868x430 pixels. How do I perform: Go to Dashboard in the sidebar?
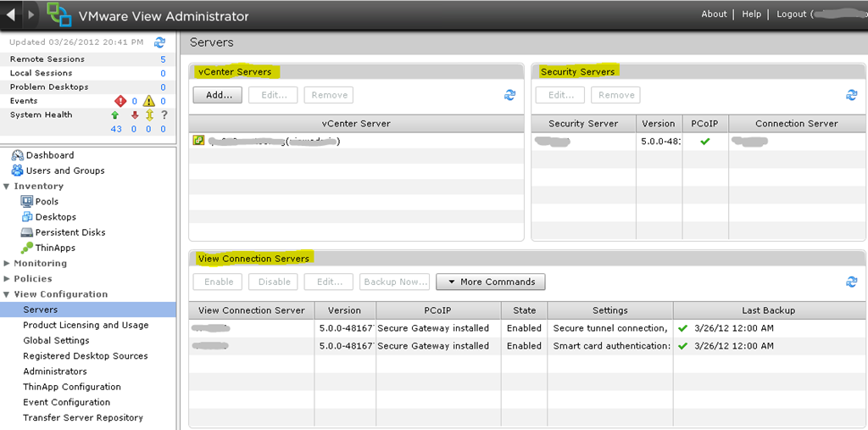coord(49,155)
